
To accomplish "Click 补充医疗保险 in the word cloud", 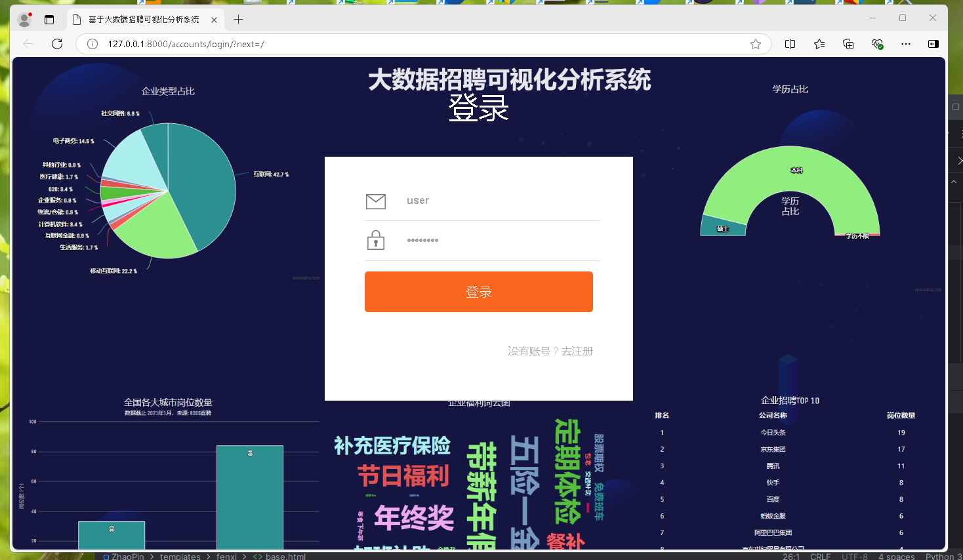I will [x=392, y=446].
